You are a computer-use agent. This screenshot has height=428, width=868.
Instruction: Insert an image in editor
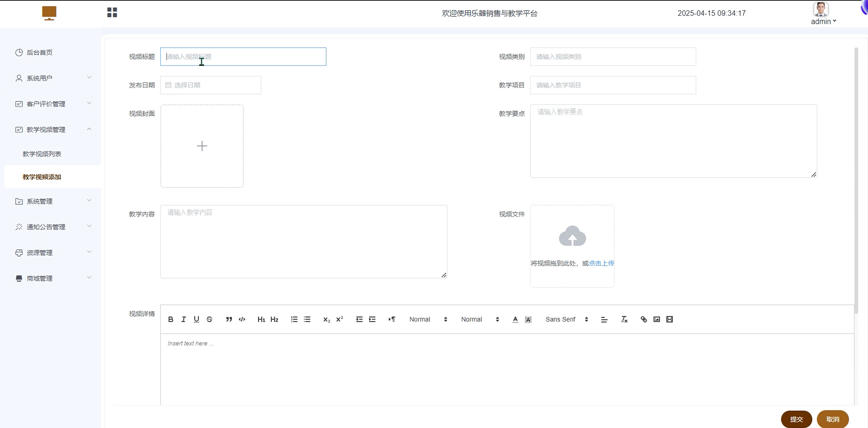click(x=657, y=319)
